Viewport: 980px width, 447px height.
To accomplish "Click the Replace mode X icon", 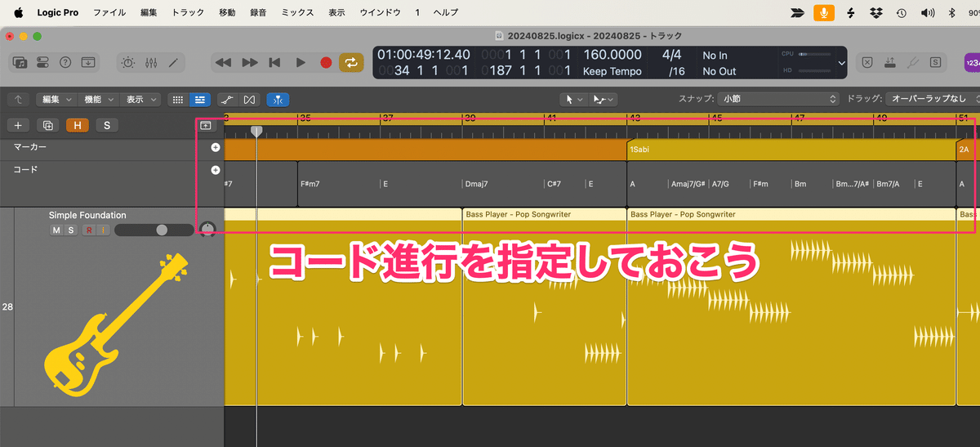I will [x=867, y=62].
